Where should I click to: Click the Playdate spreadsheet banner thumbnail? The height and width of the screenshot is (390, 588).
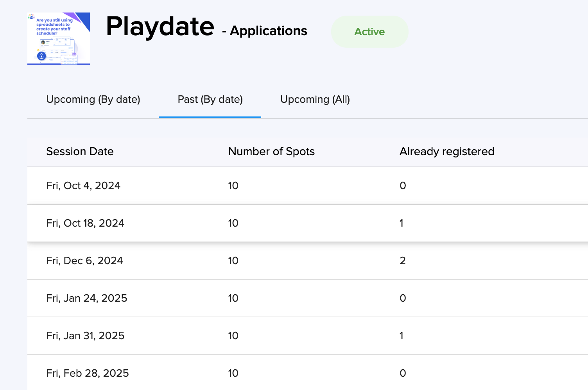59,39
